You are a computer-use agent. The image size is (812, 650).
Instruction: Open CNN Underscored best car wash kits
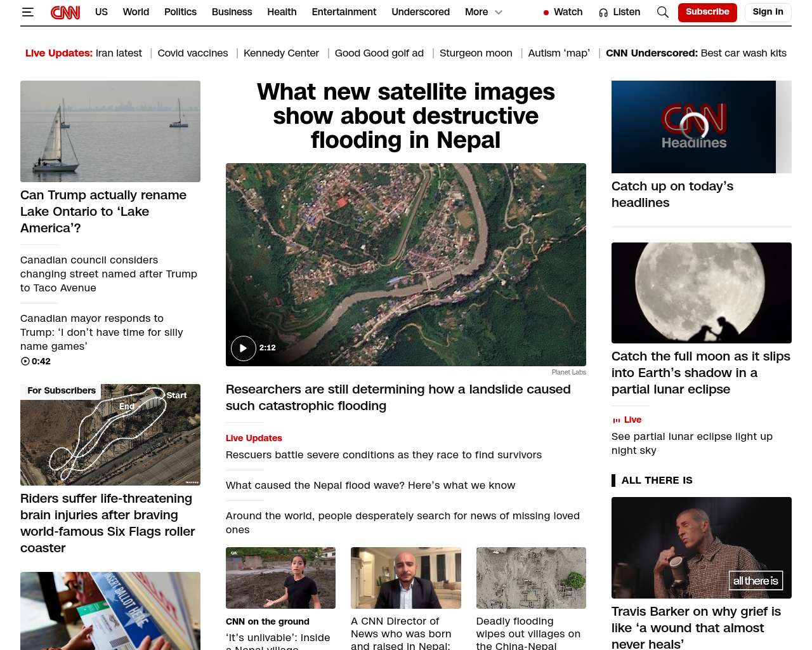[696, 53]
